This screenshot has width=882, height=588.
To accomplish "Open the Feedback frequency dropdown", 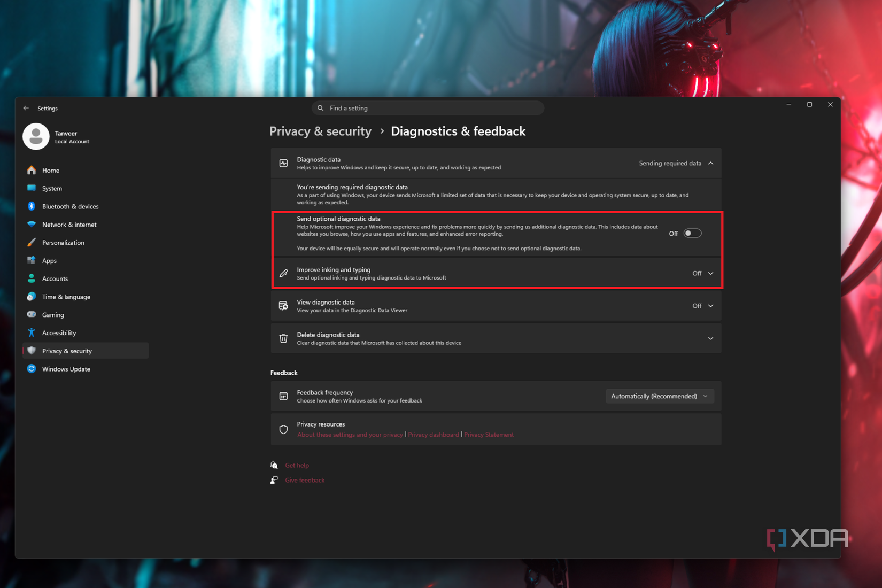I will tap(660, 396).
